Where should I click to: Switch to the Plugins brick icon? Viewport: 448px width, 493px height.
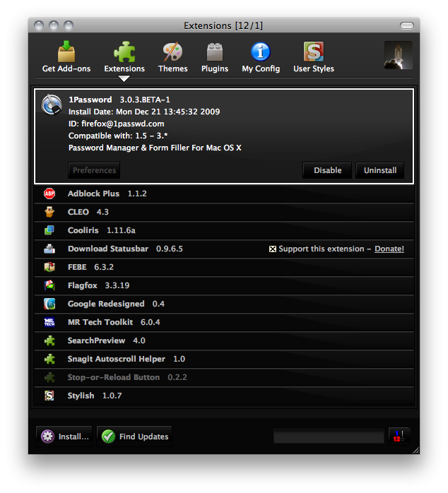coord(215,52)
